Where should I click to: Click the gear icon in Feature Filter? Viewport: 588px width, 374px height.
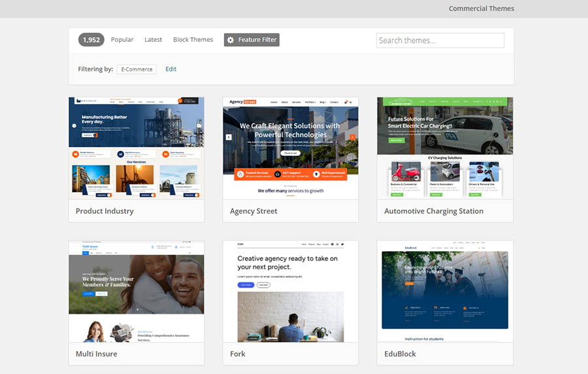pos(230,40)
